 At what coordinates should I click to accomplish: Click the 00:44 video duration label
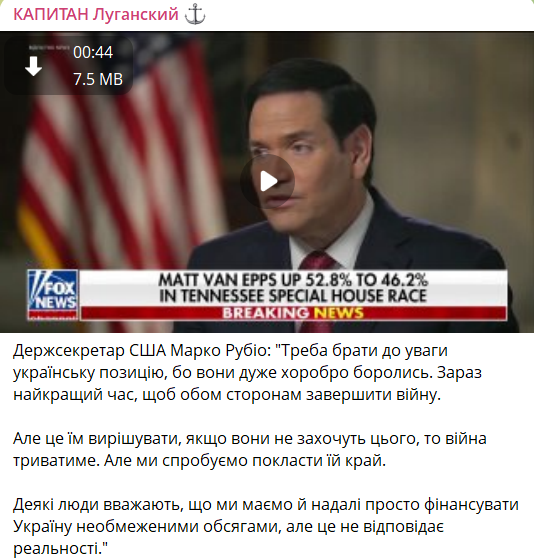click(93, 52)
